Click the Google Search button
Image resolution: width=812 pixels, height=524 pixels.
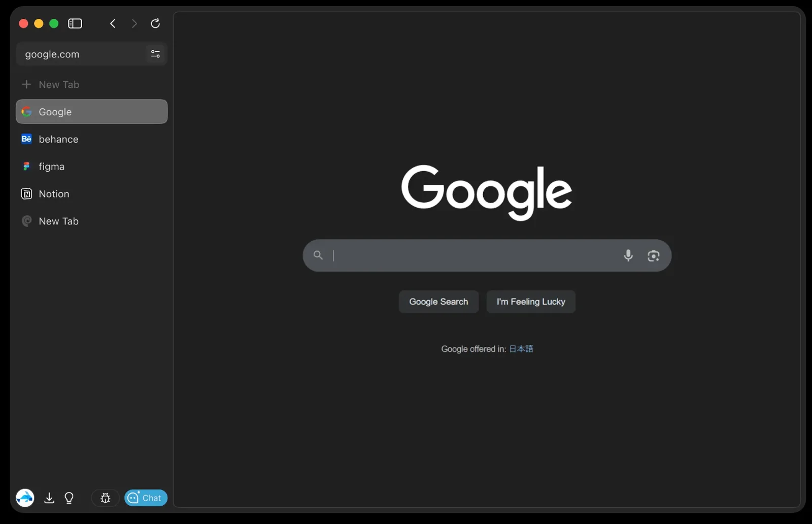pyautogui.click(x=439, y=302)
